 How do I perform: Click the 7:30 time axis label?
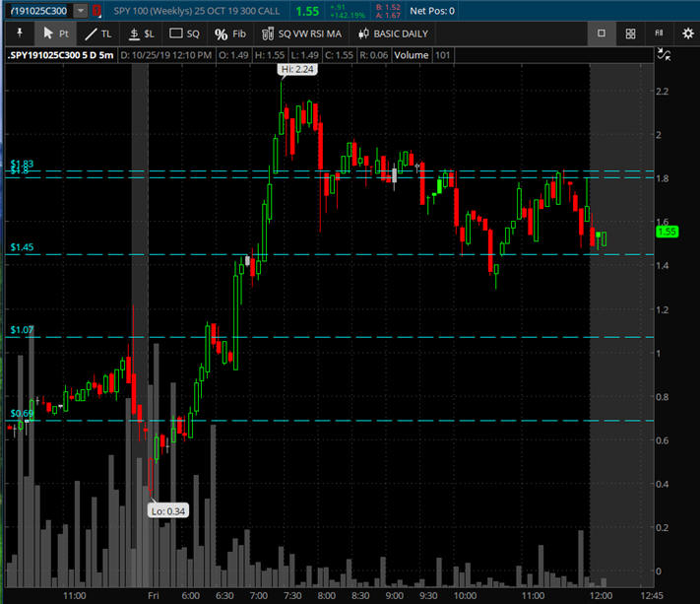[x=292, y=595]
